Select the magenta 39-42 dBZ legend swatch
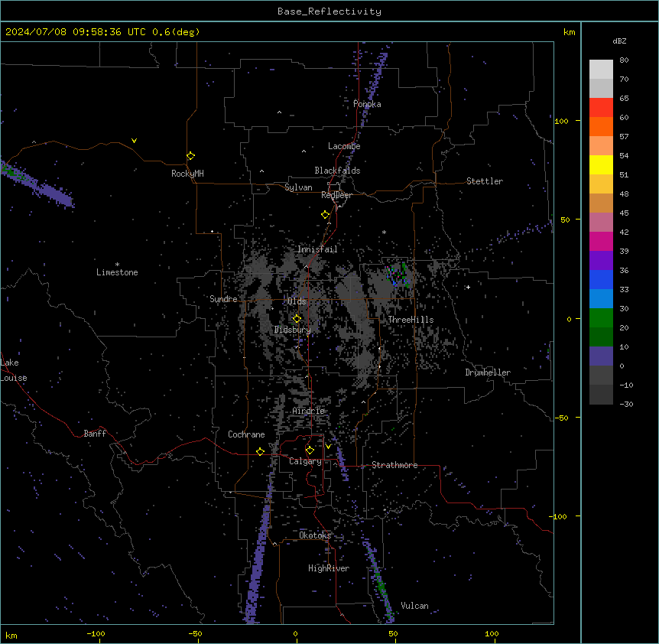 [601, 241]
